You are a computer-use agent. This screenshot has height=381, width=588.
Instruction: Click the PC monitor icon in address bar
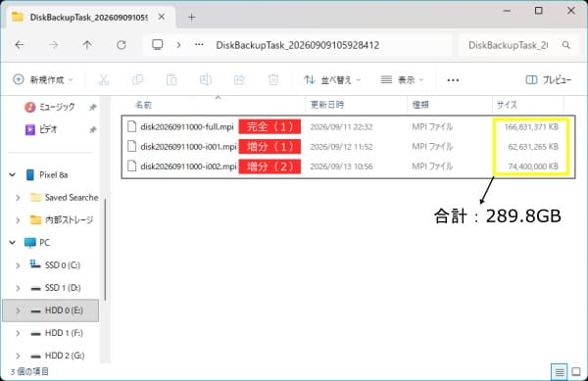click(x=158, y=45)
